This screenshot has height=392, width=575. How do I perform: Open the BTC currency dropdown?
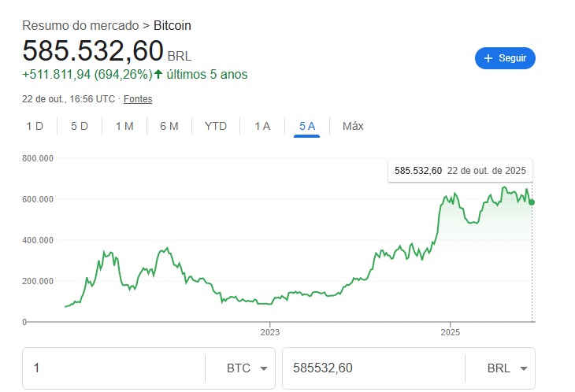(x=247, y=368)
